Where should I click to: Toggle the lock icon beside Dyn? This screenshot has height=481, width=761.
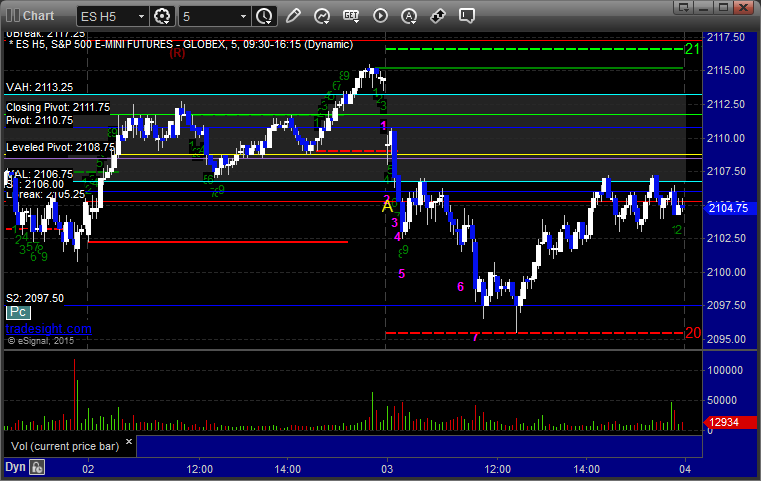37,467
